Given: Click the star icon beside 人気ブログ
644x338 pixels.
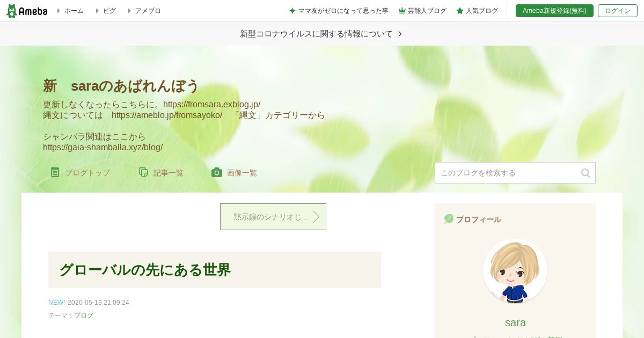Looking at the screenshot, I should point(460,11).
